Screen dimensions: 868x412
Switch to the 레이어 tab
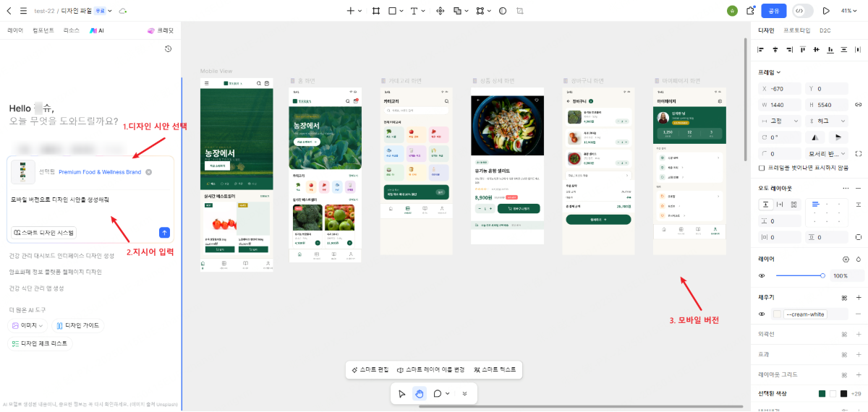(x=15, y=30)
